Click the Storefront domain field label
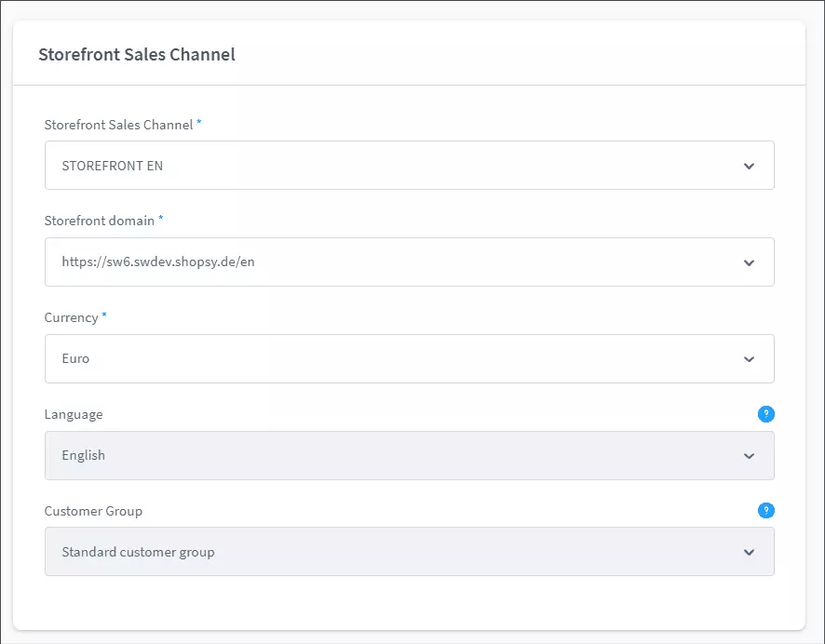The width and height of the screenshot is (825, 644). pyautogui.click(x=100, y=221)
